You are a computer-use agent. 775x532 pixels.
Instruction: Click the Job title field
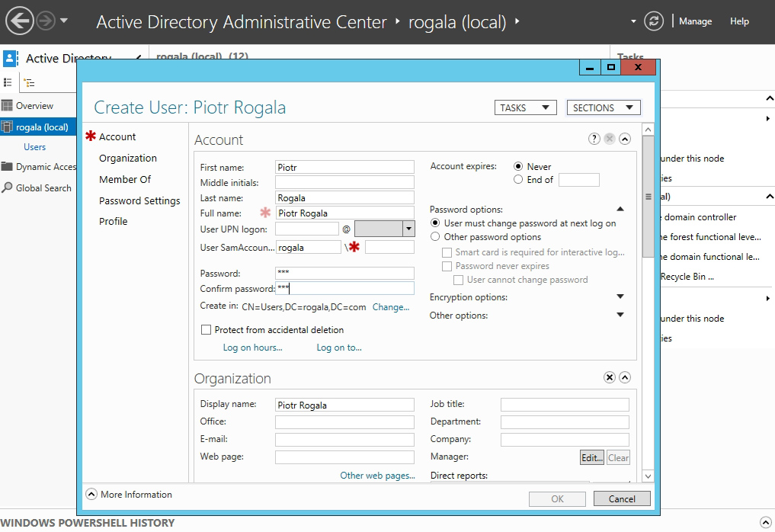click(565, 405)
